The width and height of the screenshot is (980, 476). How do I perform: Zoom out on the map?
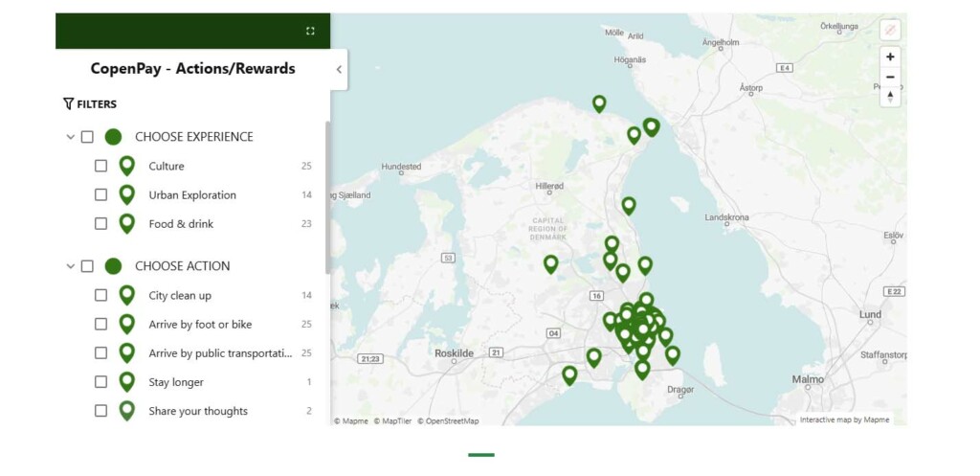click(890, 77)
